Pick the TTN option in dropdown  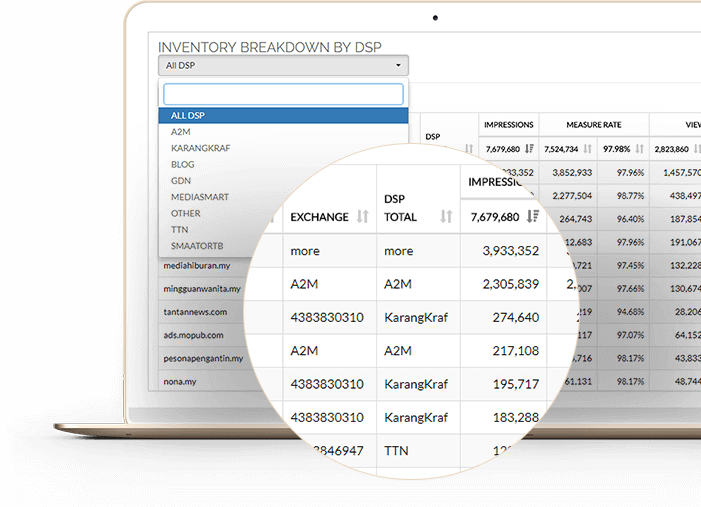(180, 229)
